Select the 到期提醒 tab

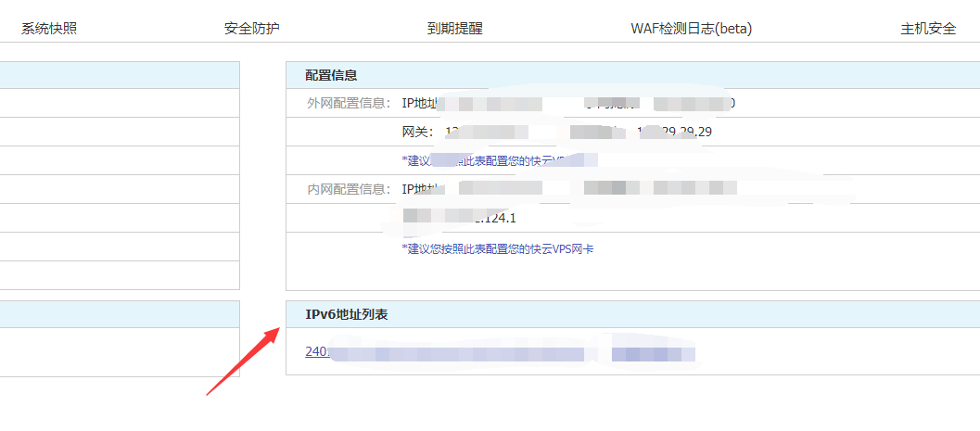point(455,29)
